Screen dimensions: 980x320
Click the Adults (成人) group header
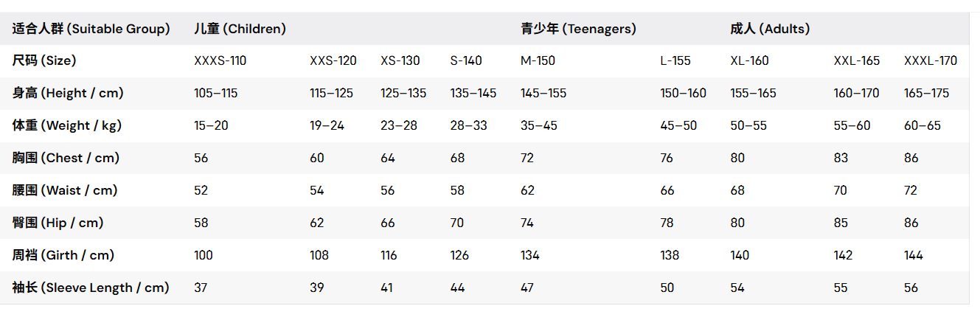point(770,29)
